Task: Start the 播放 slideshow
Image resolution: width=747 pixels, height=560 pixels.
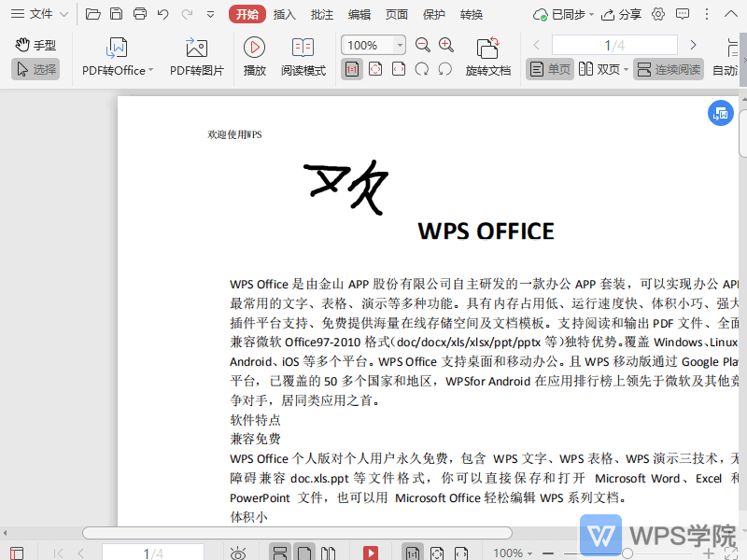Action: [254, 57]
